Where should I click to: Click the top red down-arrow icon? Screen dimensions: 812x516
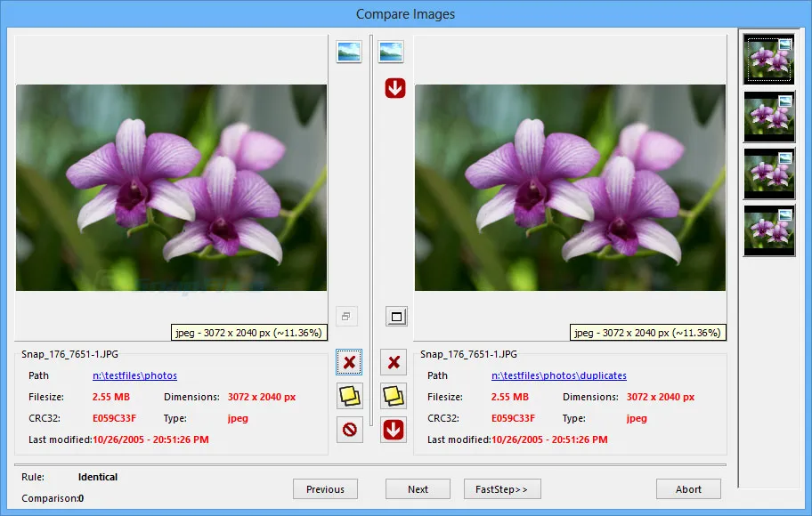[x=395, y=88]
